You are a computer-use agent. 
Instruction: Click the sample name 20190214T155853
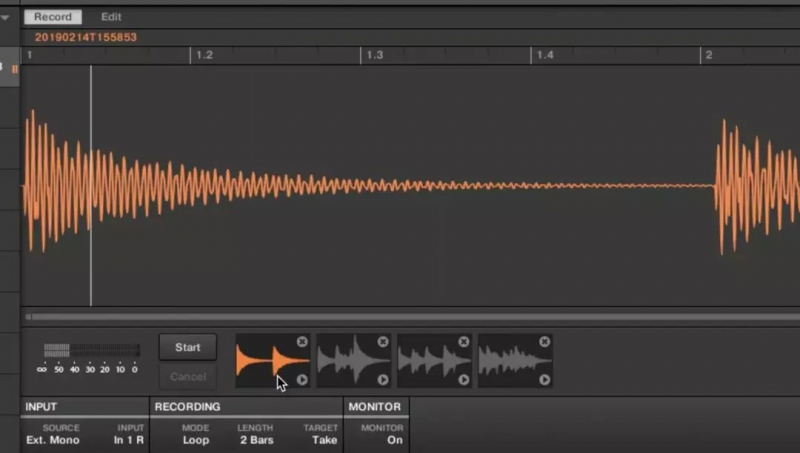point(86,37)
